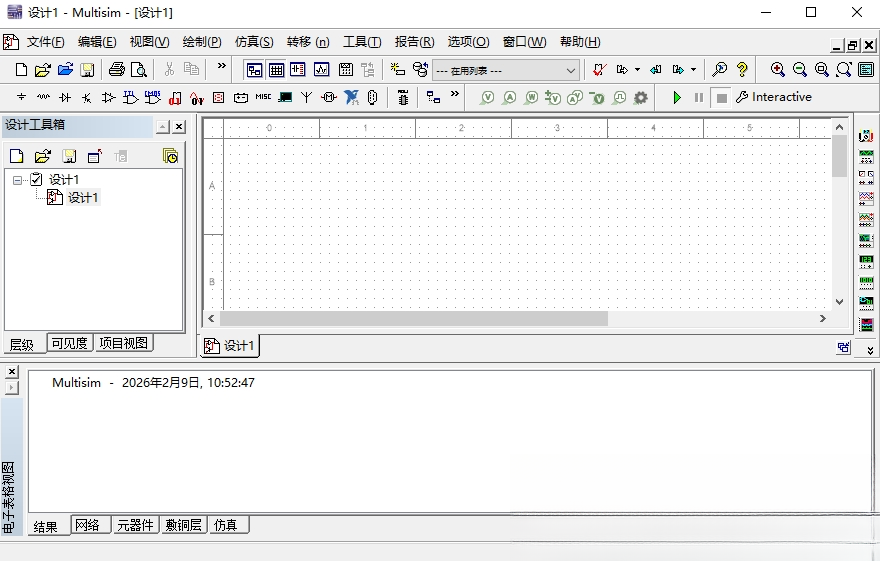Screen dimensions: 880x561
Task: Run the simulation
Action: point(677,98)
